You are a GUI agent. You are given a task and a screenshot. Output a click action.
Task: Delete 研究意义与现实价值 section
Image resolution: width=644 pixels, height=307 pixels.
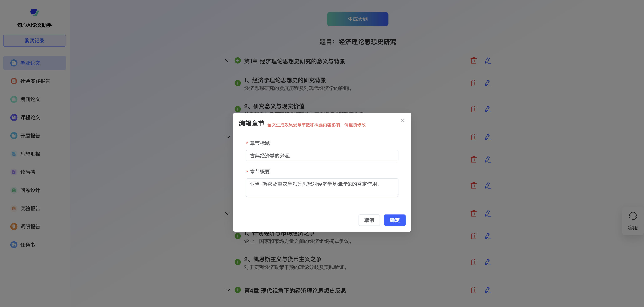473,109
